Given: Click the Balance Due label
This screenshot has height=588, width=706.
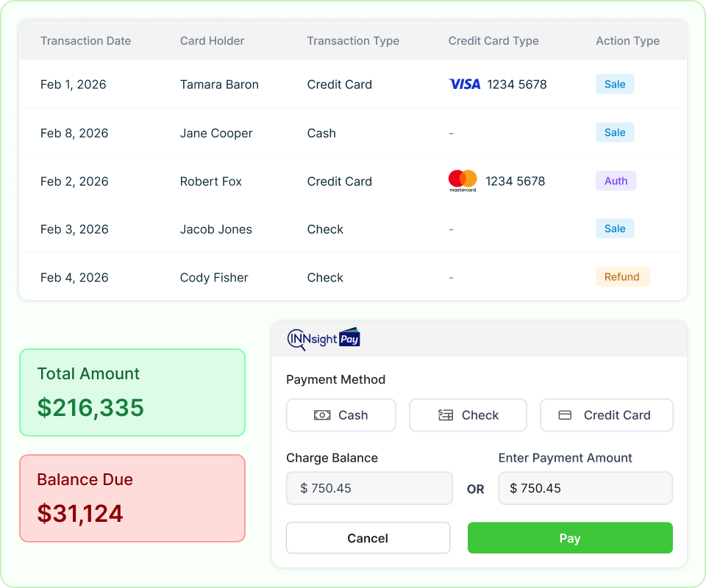Looking at the screenshot, I should pos(85,479).
